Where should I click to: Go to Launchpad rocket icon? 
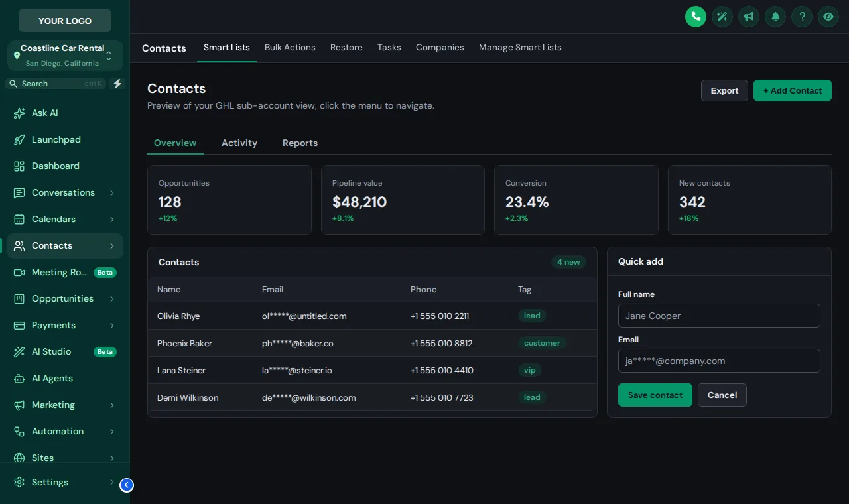click(19, 140)
